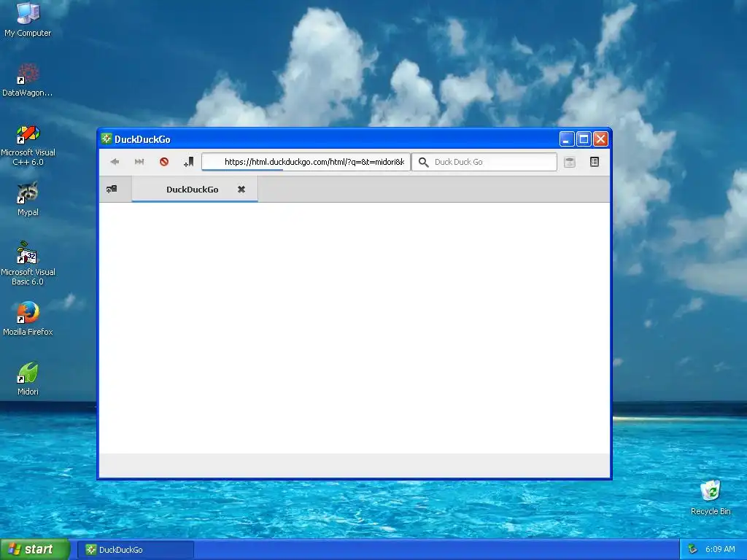Image resolution: width=747 pixels, height=560 pixels.
Task: Stop loading with the red stop icon
Action: [x=164, y=162]
